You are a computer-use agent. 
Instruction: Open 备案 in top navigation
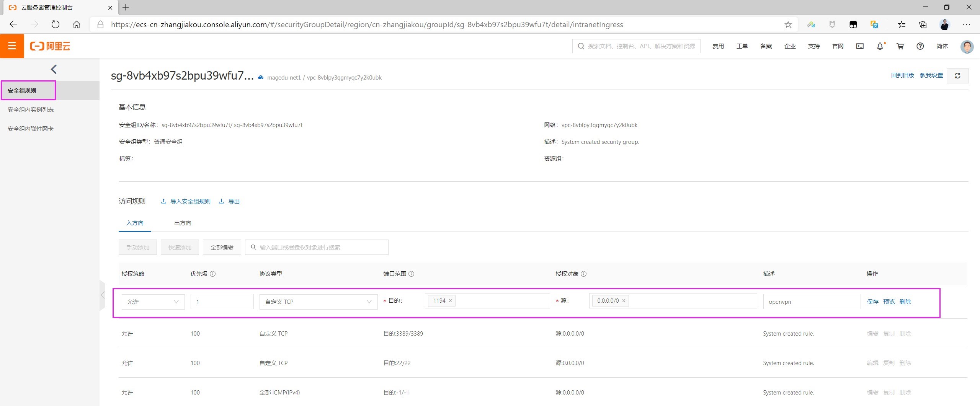pos(766,46)
